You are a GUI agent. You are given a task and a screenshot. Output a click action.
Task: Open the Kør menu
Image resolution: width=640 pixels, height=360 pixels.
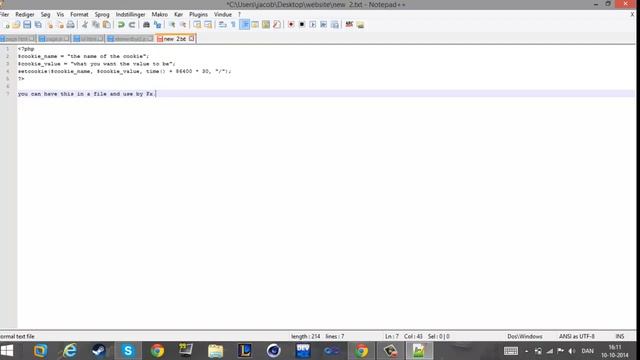tap(178, 14)
